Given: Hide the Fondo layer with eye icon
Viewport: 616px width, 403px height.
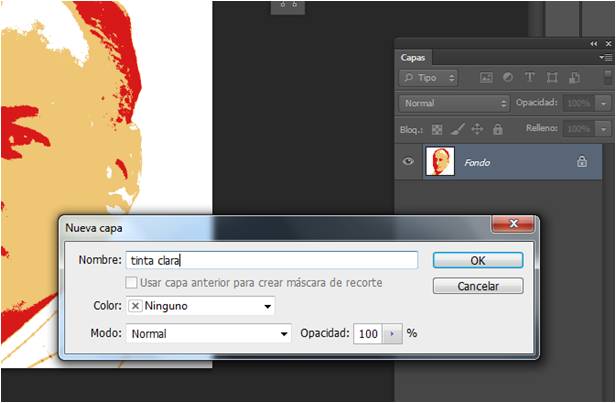Looking at the screenshot, I should (408, 161).
